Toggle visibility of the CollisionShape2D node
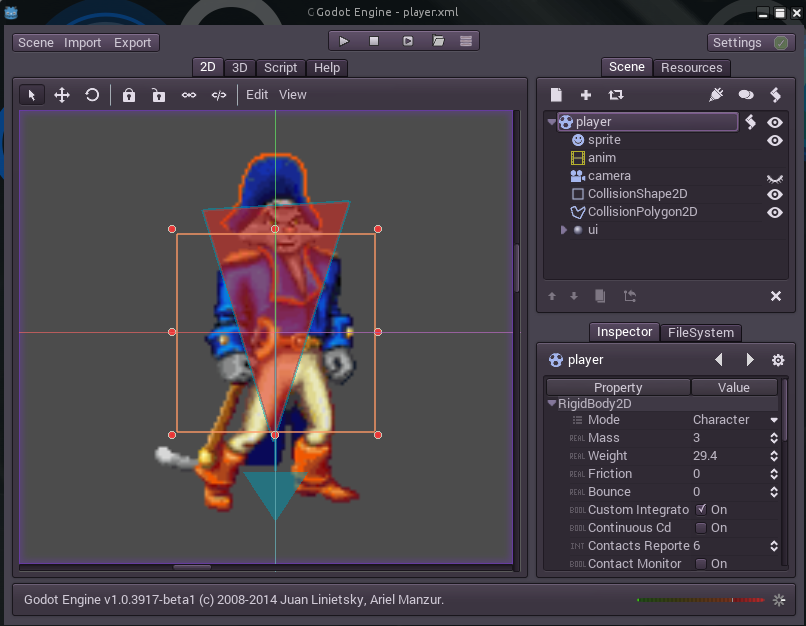 click(x=774, y=194)
